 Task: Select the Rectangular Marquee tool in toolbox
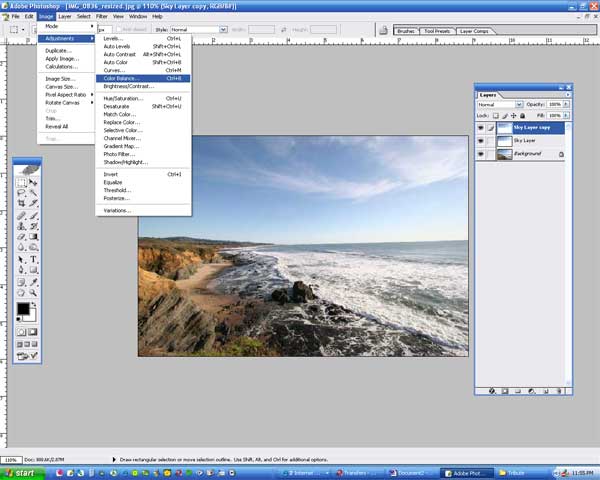(x=21, y=183)
